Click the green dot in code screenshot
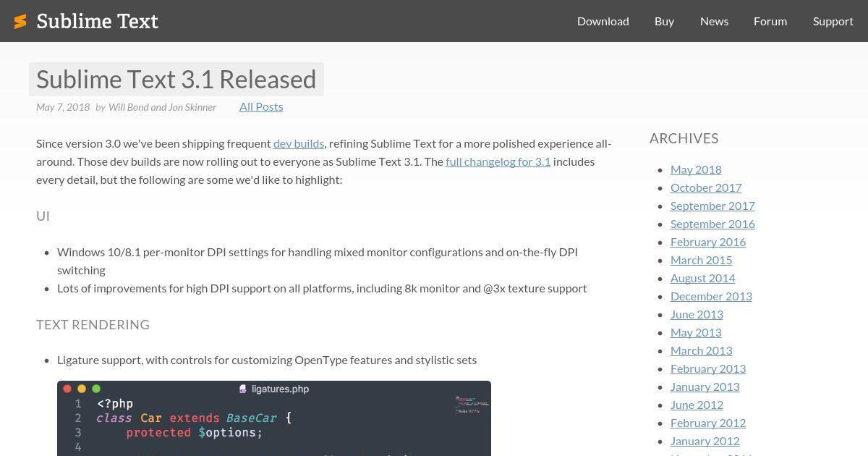Image resolution: width=868 pixels, height=456 pixels. coord(96,389)
